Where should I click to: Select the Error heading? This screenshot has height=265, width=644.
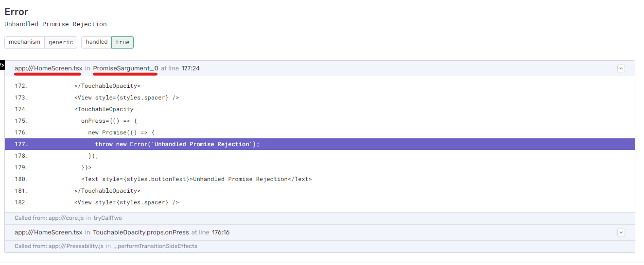click(x=17, y=12)
